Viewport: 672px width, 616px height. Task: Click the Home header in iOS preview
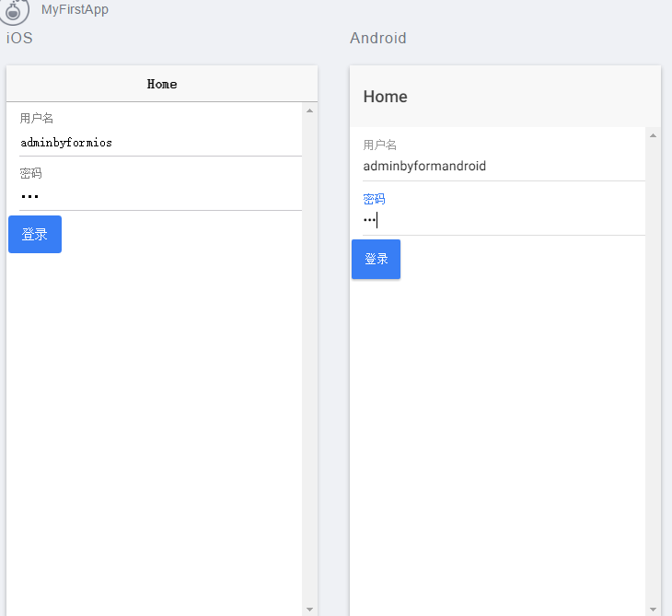162,84
